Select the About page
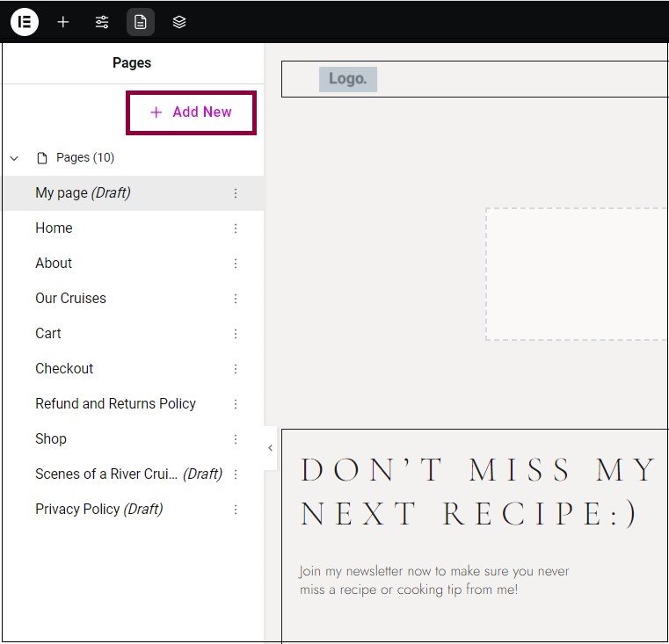 click(54, 264)
